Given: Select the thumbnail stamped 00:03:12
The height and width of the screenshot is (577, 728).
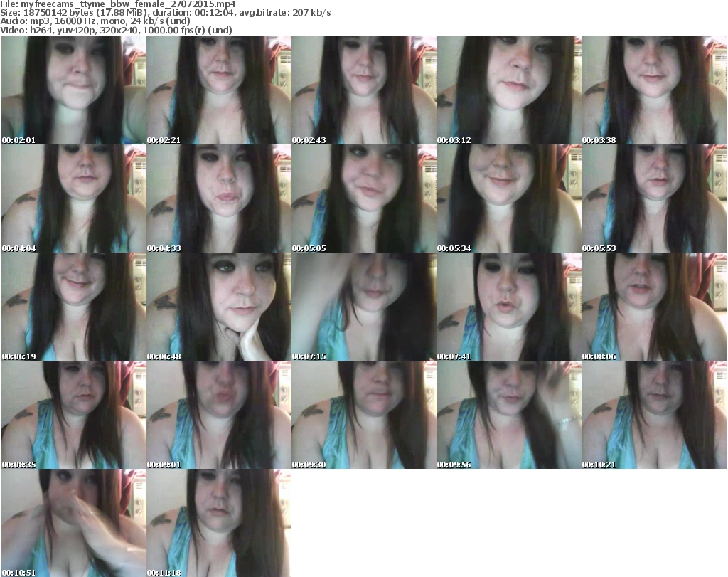Looking at the screenshot, I should coord(509,90).
